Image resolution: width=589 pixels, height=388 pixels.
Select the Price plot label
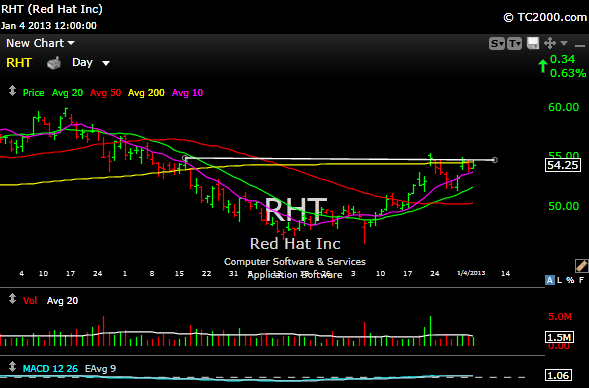[33, 93]
